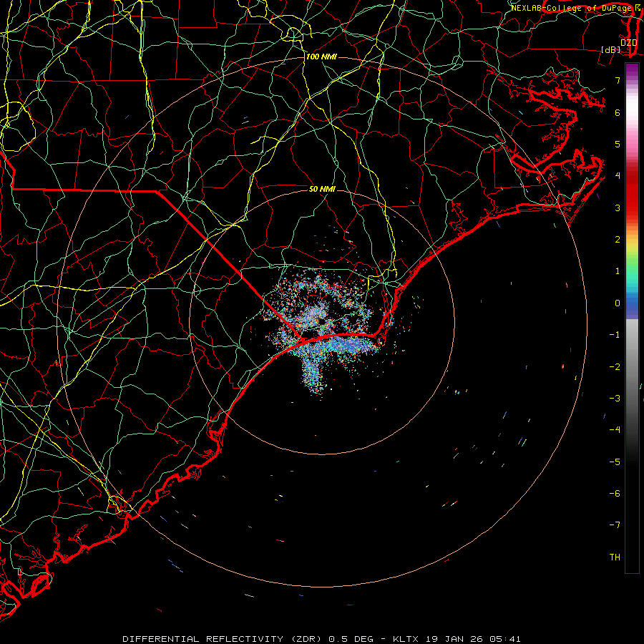Click the DIFFERENTIAL REFLECTIVITY (ZDR) caption text
Image resolution: width=644 pixels, height=644 pixels.
(223, 639)
